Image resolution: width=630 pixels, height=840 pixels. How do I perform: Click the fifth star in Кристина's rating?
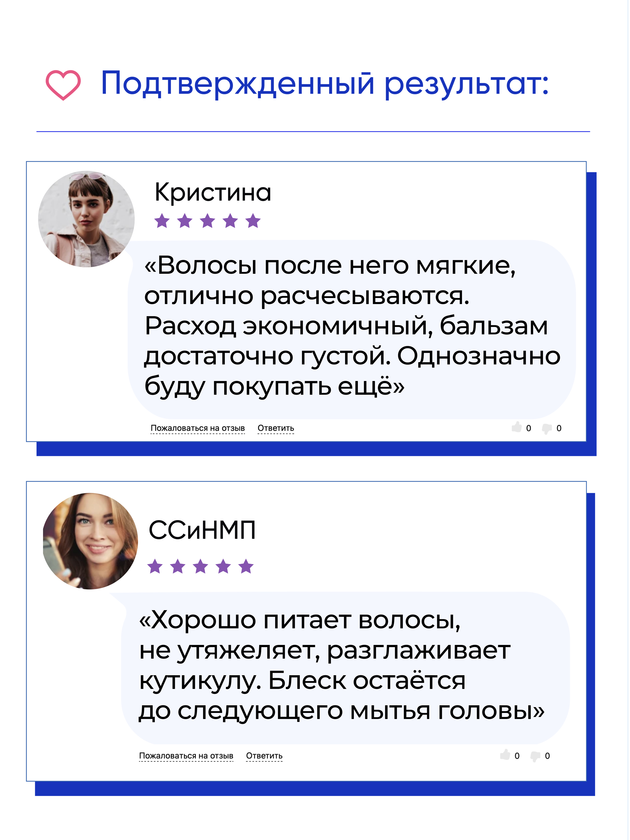[253, 221]
